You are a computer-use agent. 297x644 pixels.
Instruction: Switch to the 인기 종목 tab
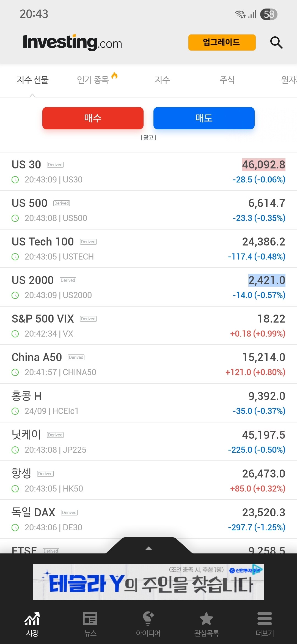[x=94, y=80]
